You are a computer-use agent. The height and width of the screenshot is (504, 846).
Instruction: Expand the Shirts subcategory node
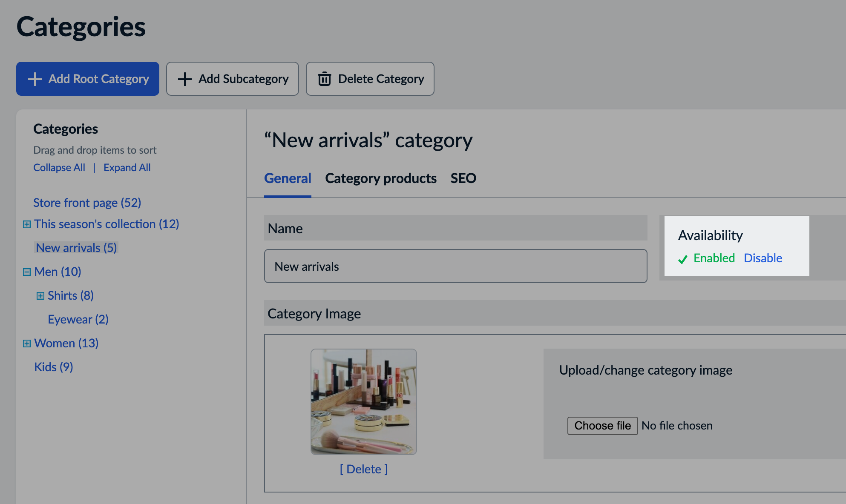point(40,295)
